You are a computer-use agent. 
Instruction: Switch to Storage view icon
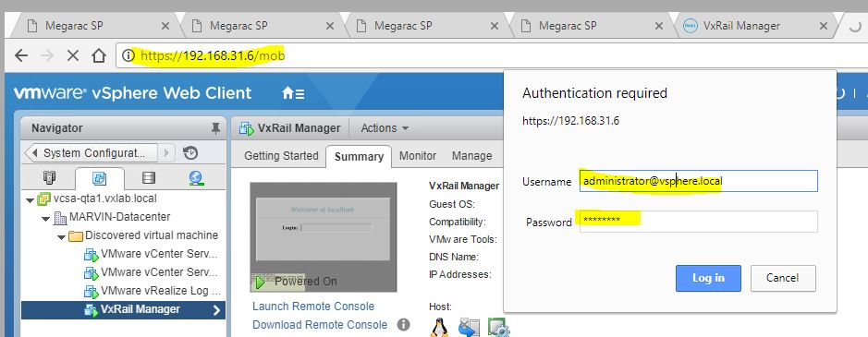point(148,177)
